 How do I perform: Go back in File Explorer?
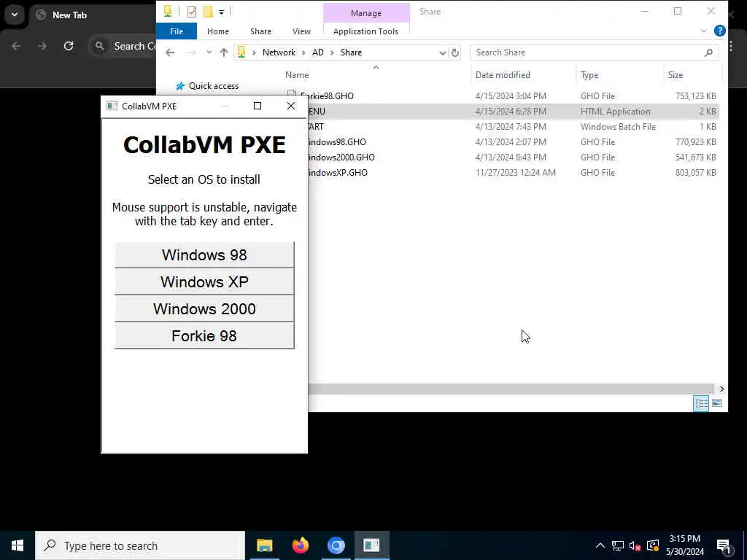[x=170, y=52]
